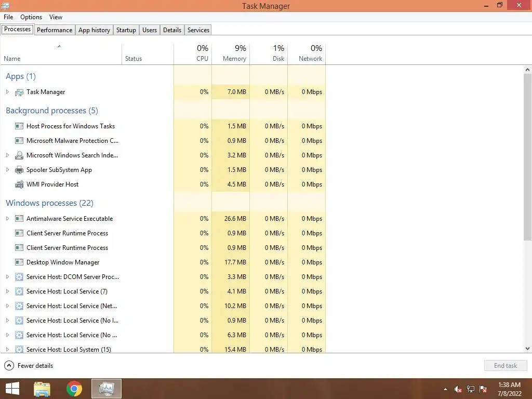The width and height of the screenshot is (532, 399).
Task: Sort processes by Disk column
Action: (x=269, y=54)
